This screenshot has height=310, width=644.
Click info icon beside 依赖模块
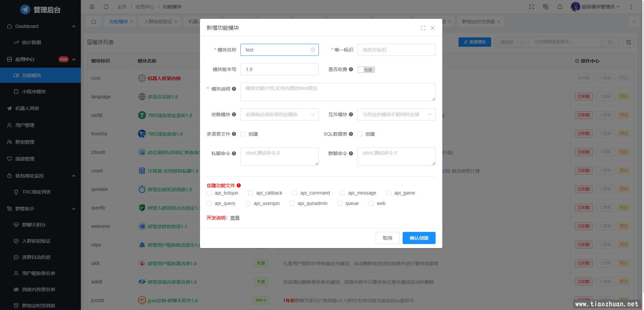coord(234,114)
